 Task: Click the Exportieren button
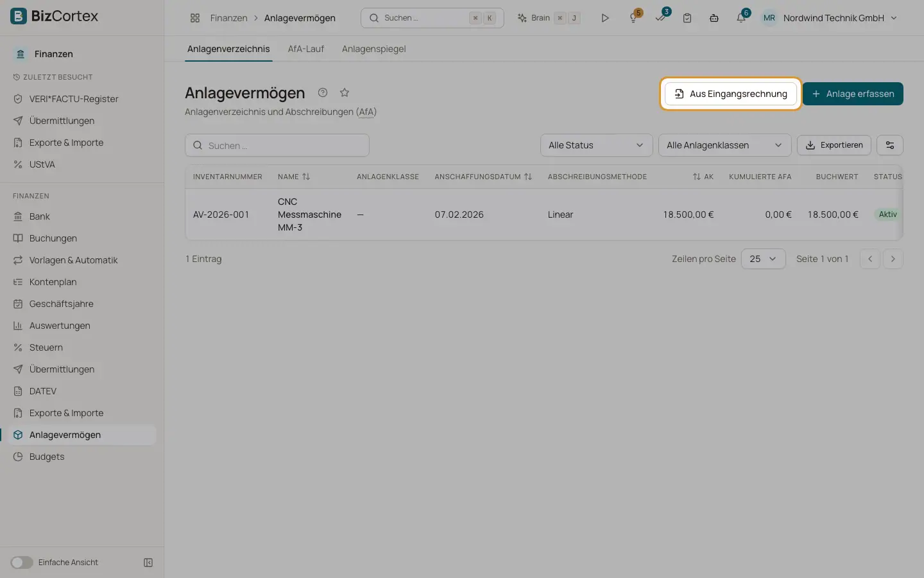[x=834, y=145]
